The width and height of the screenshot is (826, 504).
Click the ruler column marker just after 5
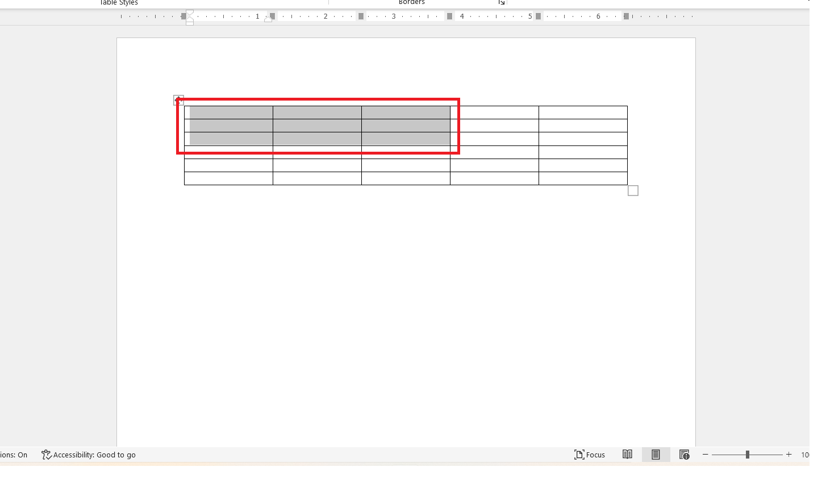click(x=538, y=16)
